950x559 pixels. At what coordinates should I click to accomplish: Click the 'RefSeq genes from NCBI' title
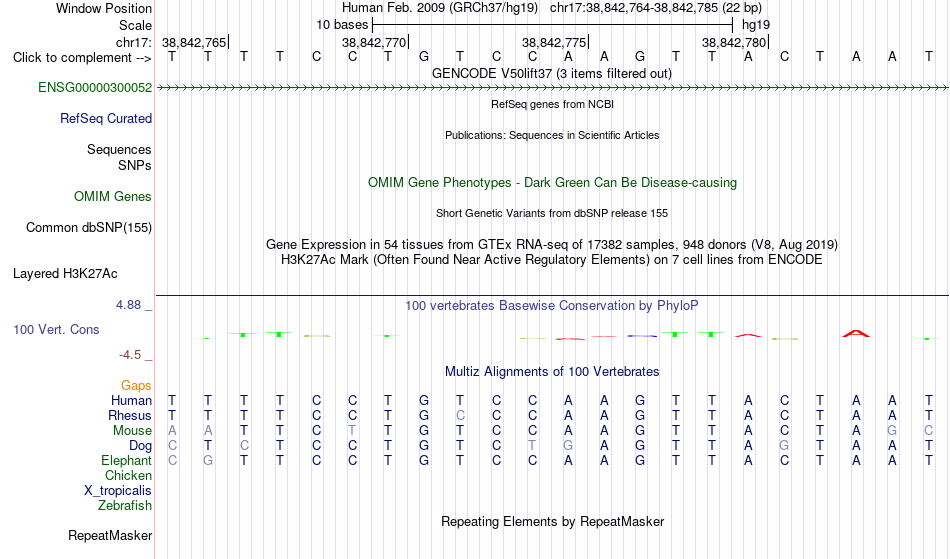pyautogui.click(x=553, y=104)
